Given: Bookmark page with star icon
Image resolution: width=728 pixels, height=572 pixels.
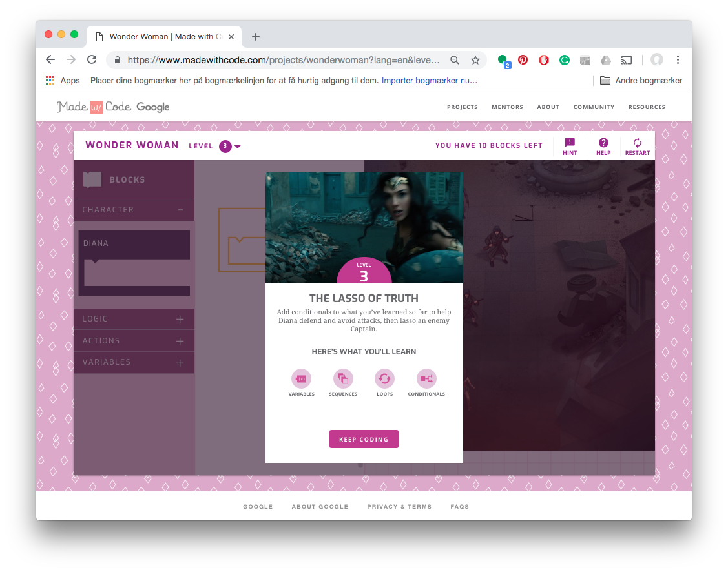Looking at the screenshot, I should click(x=475, y=60).
